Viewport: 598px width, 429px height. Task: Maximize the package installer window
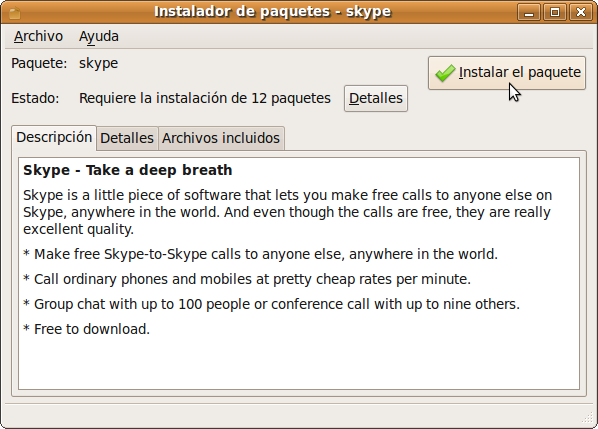(555, 13)
